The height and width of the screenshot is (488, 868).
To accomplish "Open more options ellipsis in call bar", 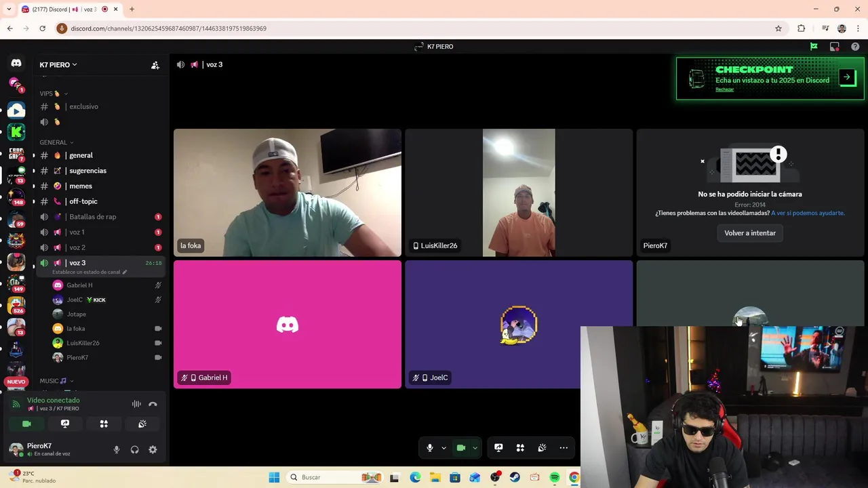I will (564, 448).
